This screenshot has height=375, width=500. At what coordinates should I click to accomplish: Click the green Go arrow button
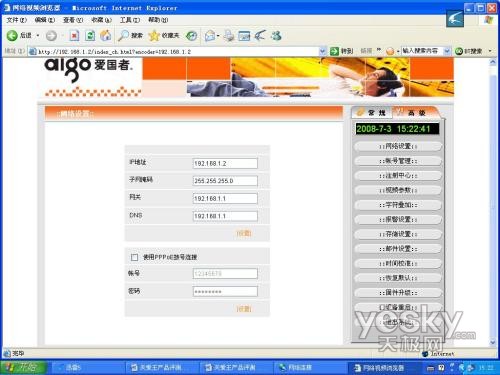pos(334,51)
